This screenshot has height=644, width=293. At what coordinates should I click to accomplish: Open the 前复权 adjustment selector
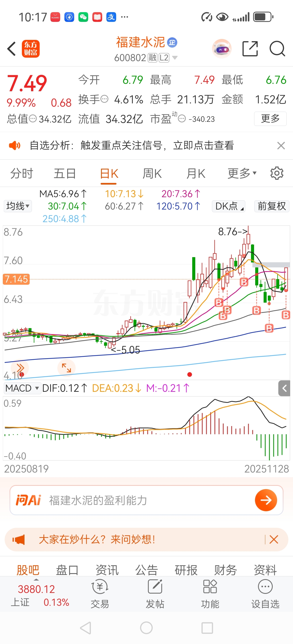(272, 206)
